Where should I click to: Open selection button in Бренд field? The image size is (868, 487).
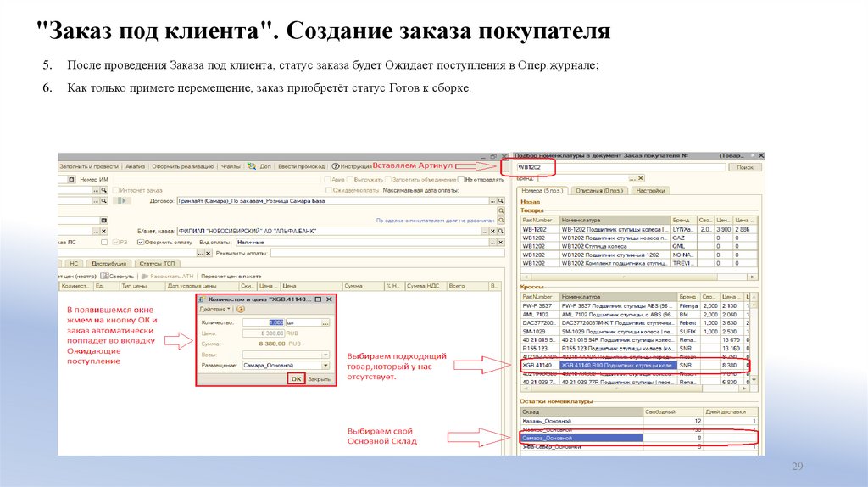[x=632, y=178]
